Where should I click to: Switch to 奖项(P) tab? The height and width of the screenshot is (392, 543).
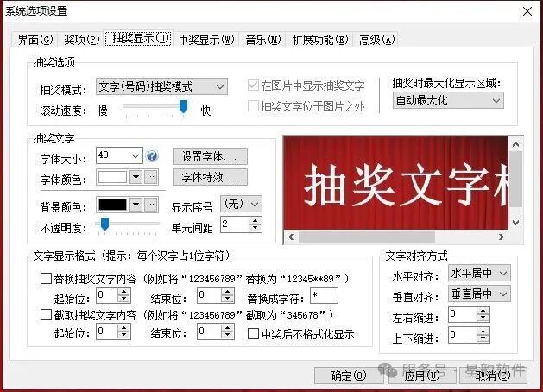click(82, 40)
